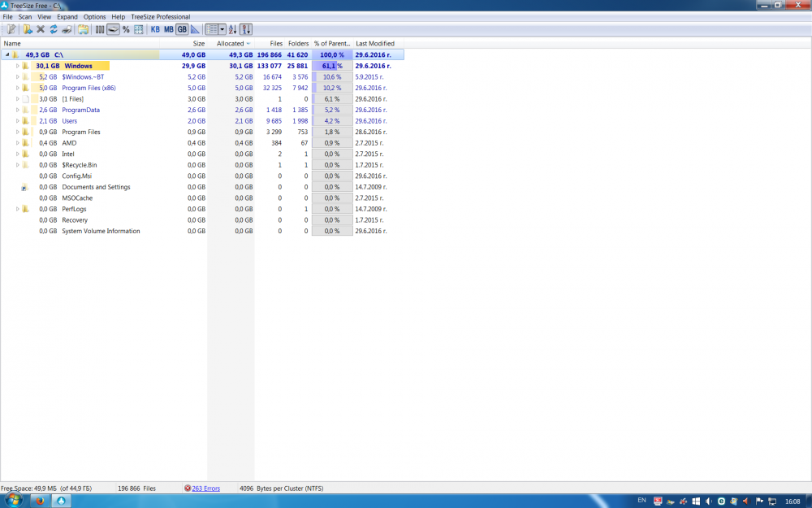Expand the AMD folder node
Image resolution: width=812 pixels, height=508 pixels.
(17, 142)
